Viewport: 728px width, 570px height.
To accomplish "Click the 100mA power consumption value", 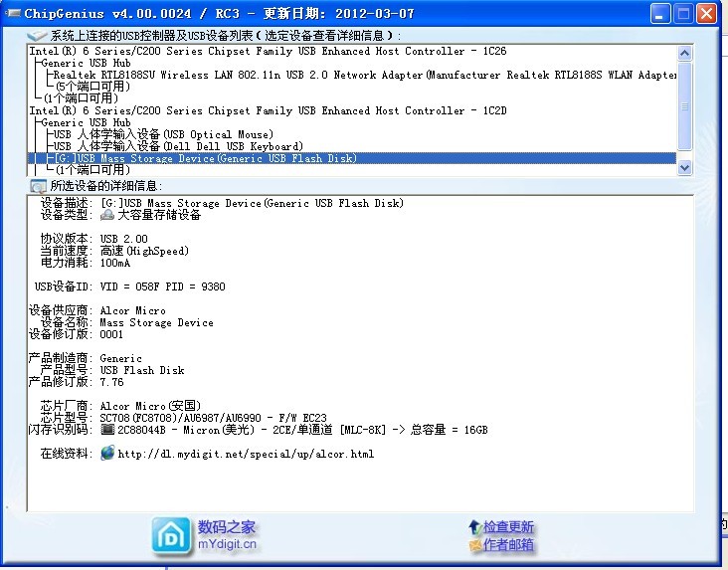I will pyautogui.click(x=115, y=263).
